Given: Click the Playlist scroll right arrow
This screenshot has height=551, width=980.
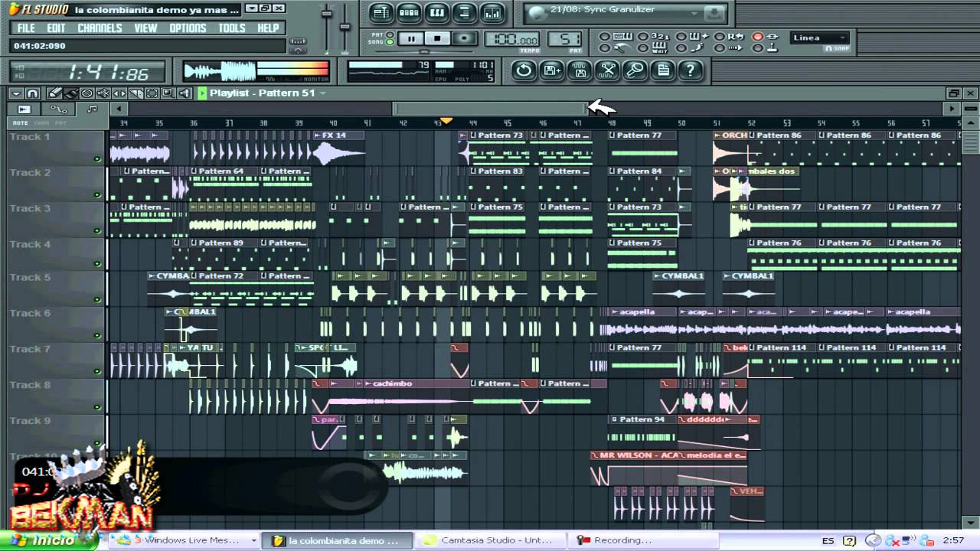Looking at the screenshot, I should click(952, 109).
